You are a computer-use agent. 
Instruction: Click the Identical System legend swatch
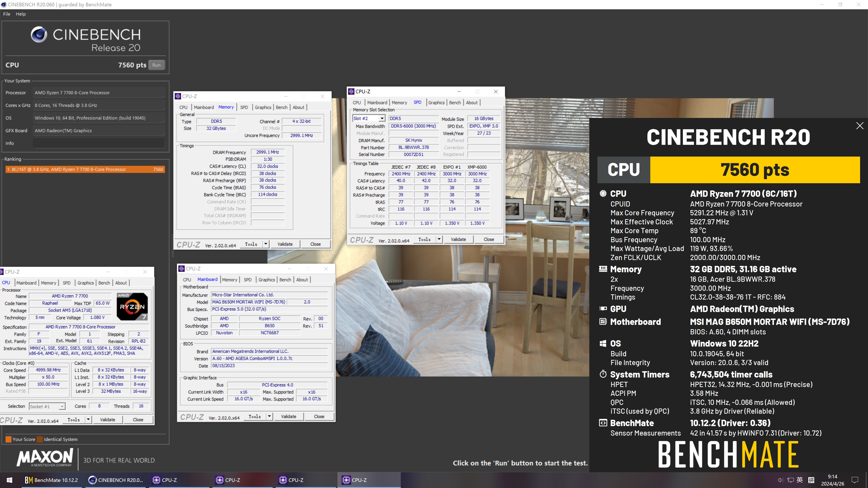click(40, 439)
